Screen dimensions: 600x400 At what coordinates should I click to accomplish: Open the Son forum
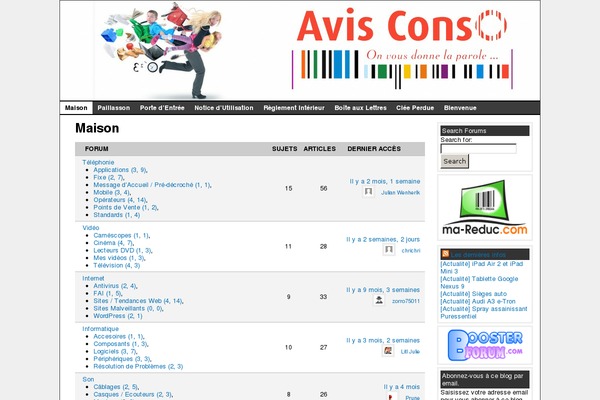88,379
